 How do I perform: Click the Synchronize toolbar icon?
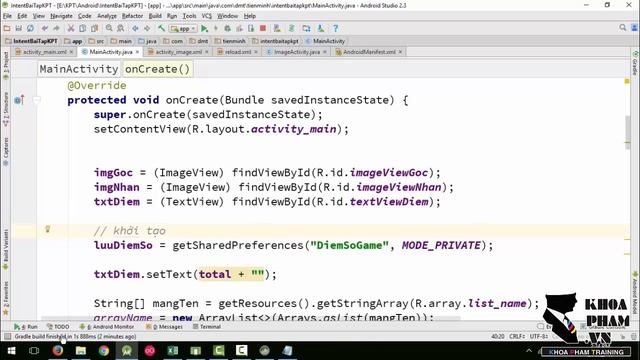30,28
